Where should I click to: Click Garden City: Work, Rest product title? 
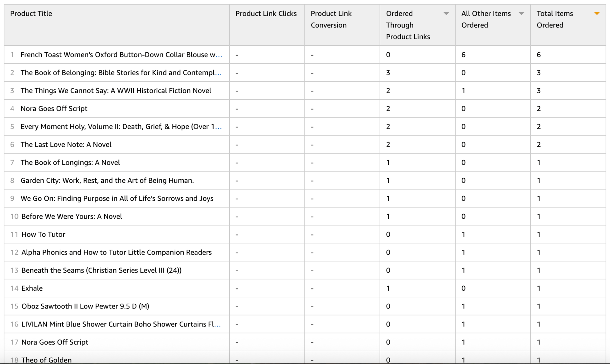coord(107,181)
